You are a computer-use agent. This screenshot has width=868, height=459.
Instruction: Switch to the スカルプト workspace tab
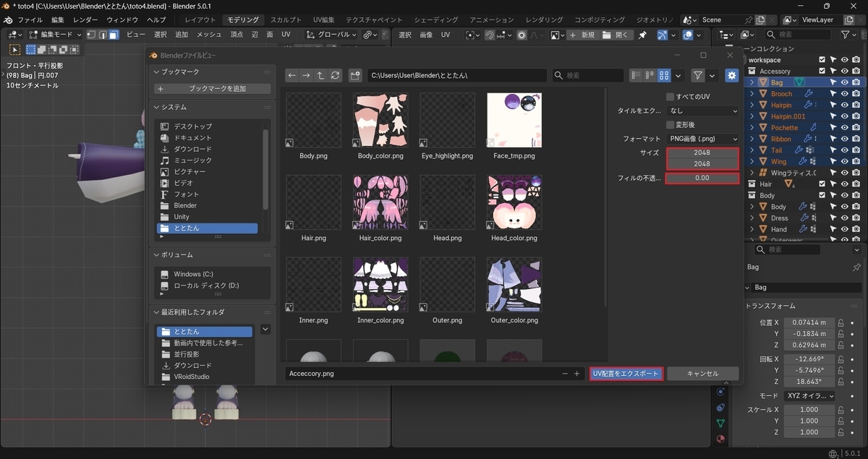click(x=286, y=20)
